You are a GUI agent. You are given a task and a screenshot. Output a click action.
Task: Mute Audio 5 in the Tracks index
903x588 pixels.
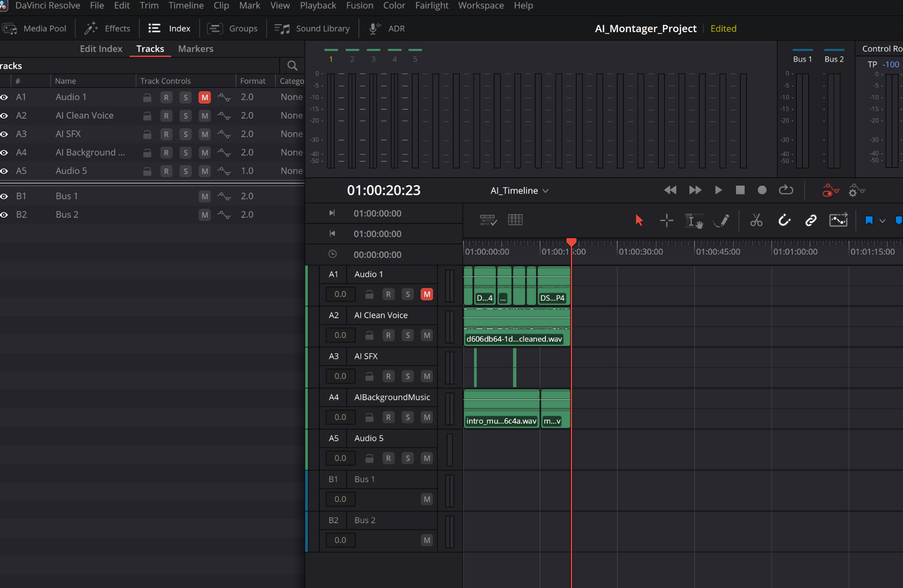[205, 171]
